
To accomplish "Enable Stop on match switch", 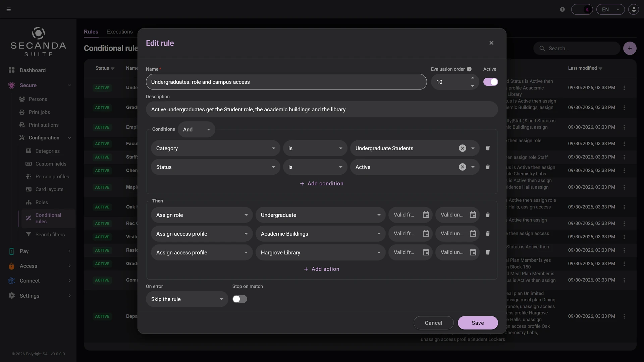I will coord(240,299).
